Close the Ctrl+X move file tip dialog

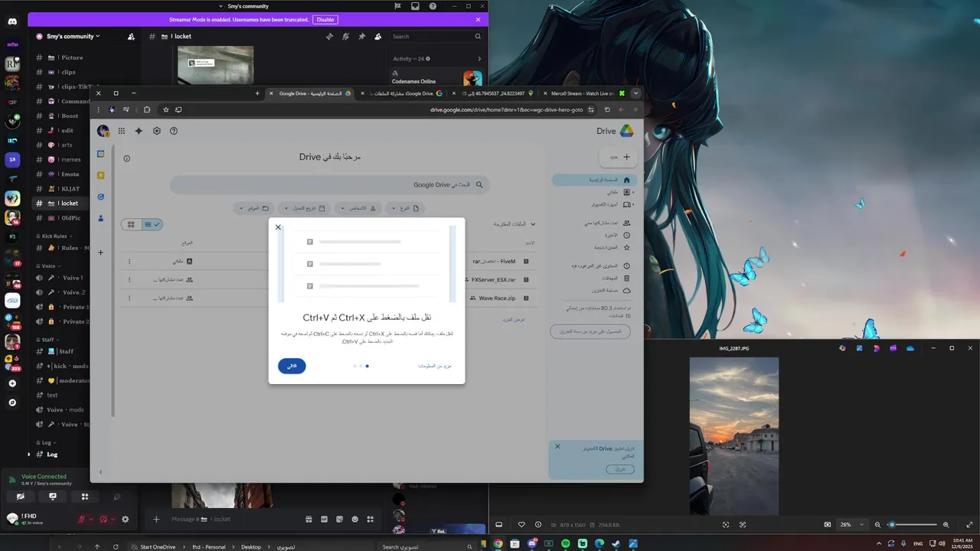pos(278,227)
